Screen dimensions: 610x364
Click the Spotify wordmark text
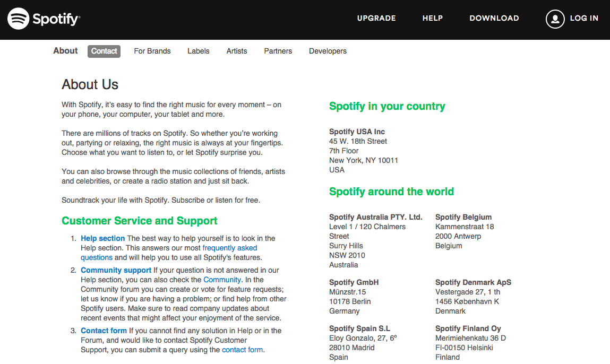pyautogui.click(x=56, y=19)
